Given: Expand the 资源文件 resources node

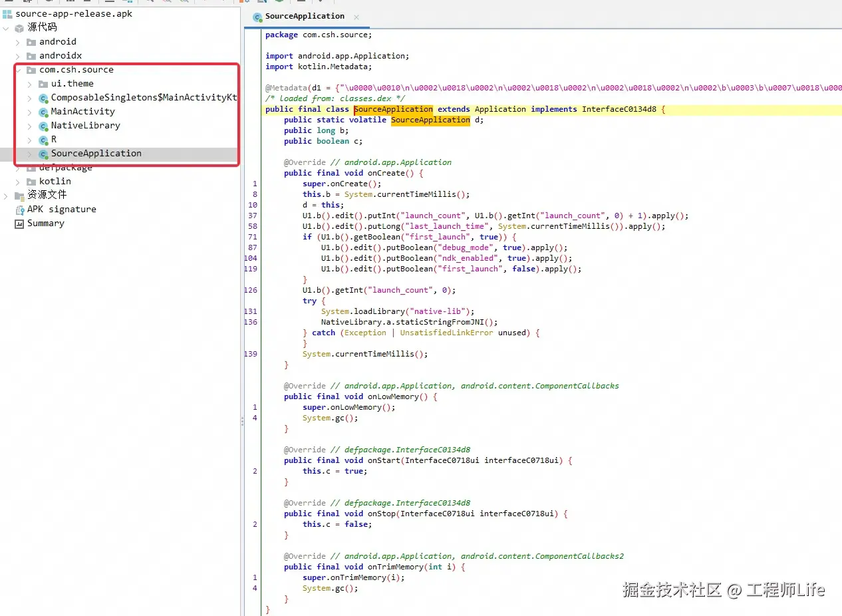Looking at the screenshot, I should tap(6, 196).
